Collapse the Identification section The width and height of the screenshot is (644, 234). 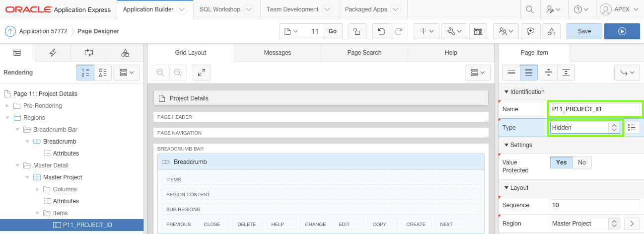pos(506,92)
